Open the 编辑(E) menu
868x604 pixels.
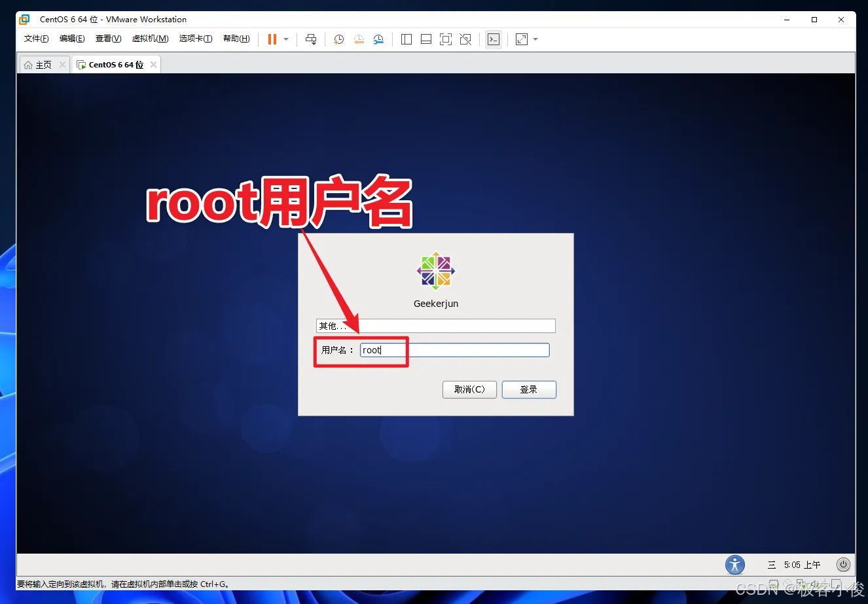pos(72,39)
